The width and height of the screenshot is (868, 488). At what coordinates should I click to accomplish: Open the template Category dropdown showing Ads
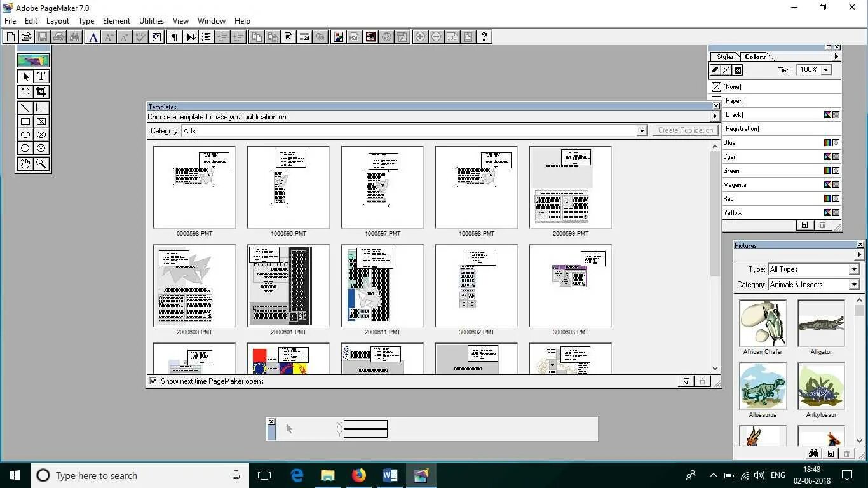tap(642, 131)
